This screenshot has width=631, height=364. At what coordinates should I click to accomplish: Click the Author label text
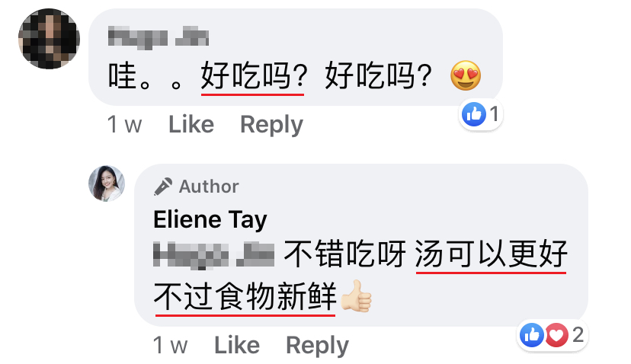pyautogui.click(x=209, y=187)
